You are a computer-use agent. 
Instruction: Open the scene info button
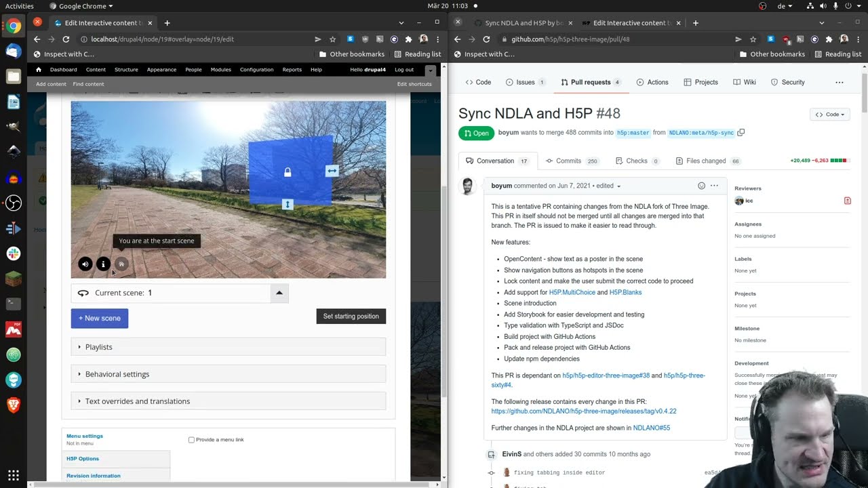103,264
